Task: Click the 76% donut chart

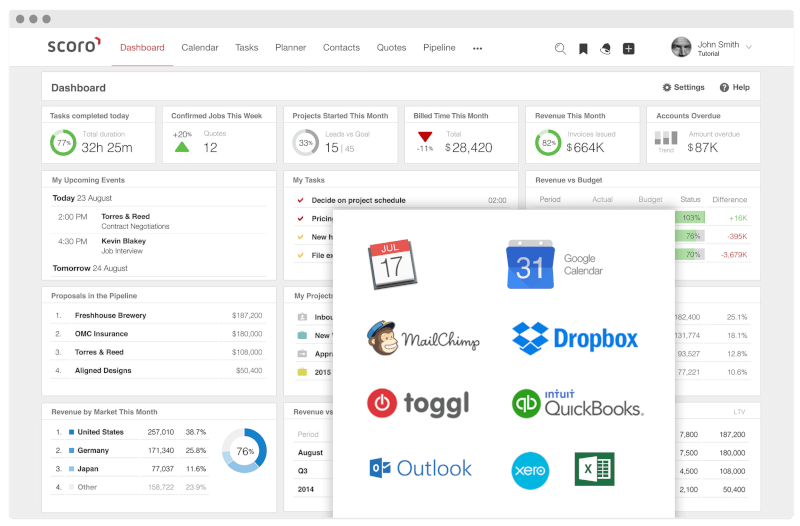Action: click(x=244, y=450)
